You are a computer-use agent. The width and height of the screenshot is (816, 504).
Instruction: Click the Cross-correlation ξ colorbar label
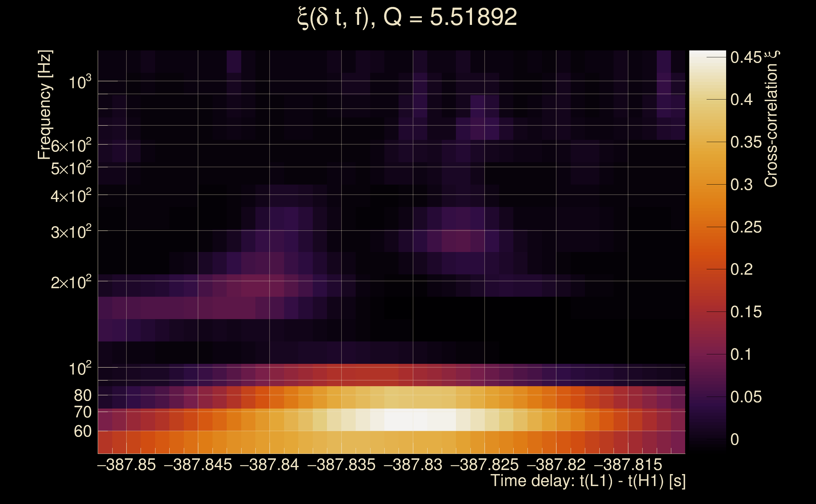(771, 119)
